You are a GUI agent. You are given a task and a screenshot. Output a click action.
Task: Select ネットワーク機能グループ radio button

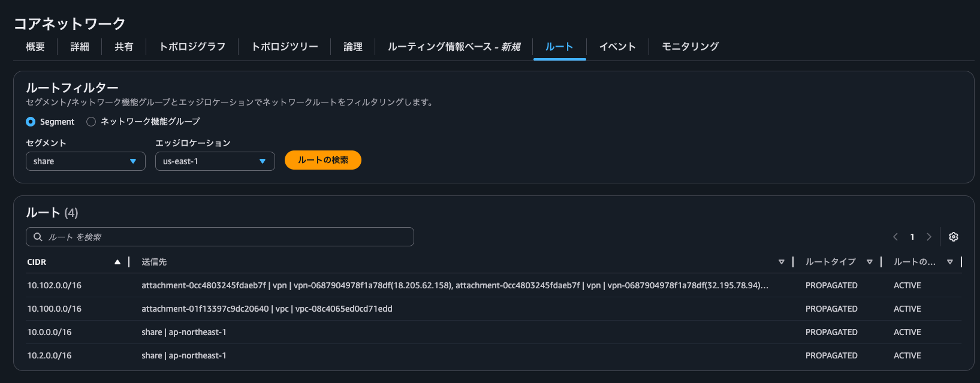click(x=91, y=122)
